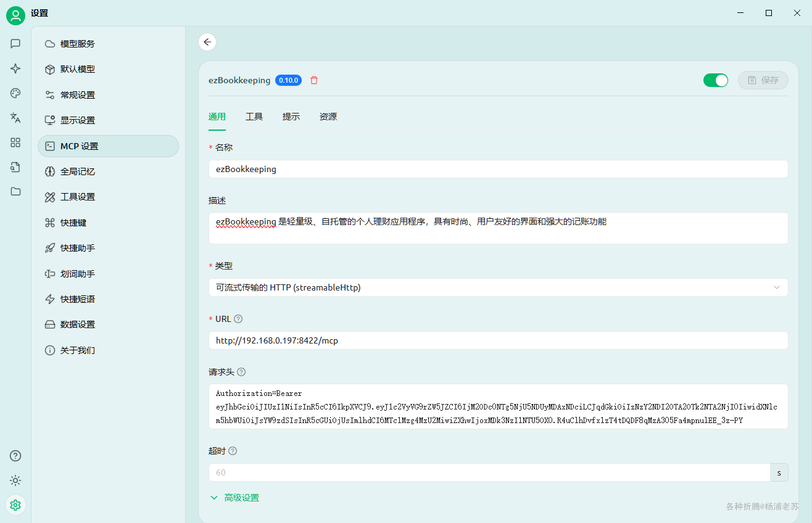Click the URL help question icon

click(238, 319)
